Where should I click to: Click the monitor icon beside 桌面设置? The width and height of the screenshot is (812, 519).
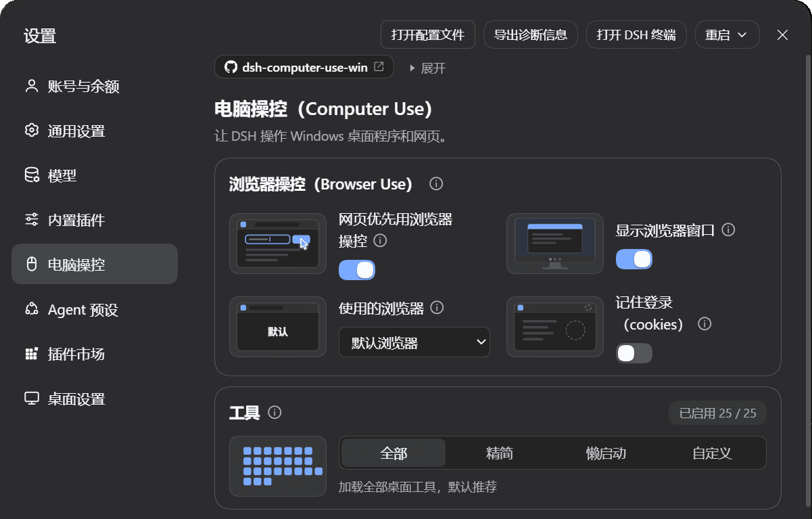[32, 399]
